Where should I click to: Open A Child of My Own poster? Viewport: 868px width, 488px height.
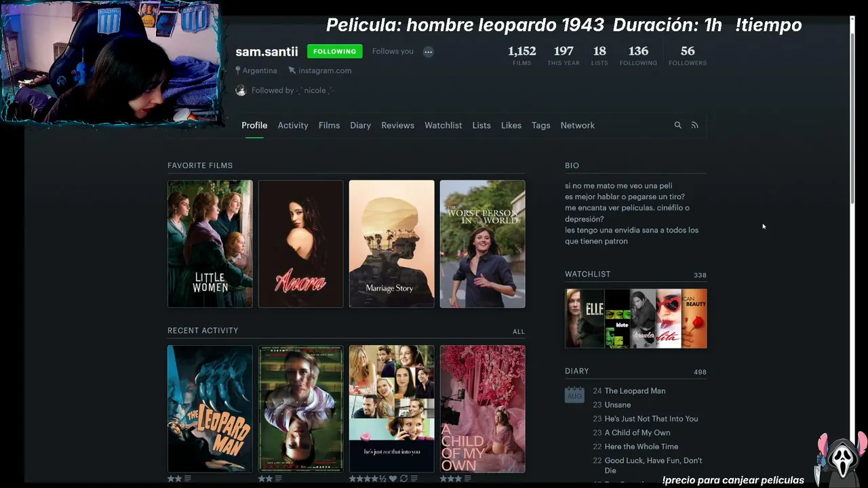point(483,409)
